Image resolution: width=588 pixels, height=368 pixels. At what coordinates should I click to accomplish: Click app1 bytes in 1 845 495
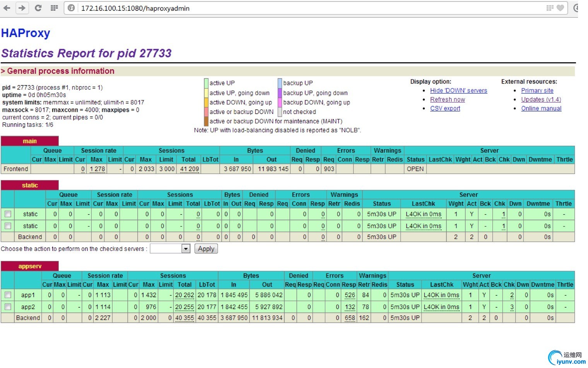[x=234, y=295]
